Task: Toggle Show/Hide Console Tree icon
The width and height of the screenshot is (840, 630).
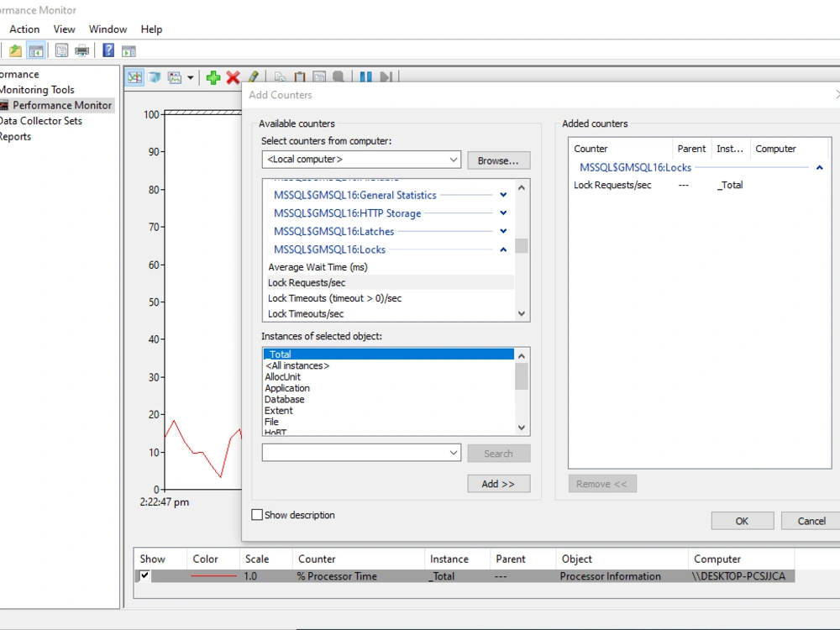Action: pos(36,51)
